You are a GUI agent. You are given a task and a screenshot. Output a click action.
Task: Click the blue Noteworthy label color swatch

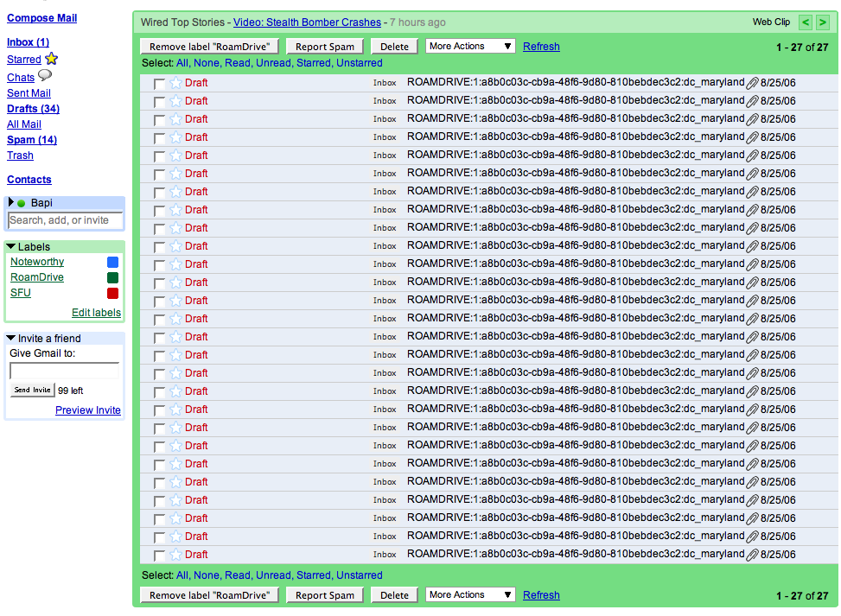click(112, 263)
